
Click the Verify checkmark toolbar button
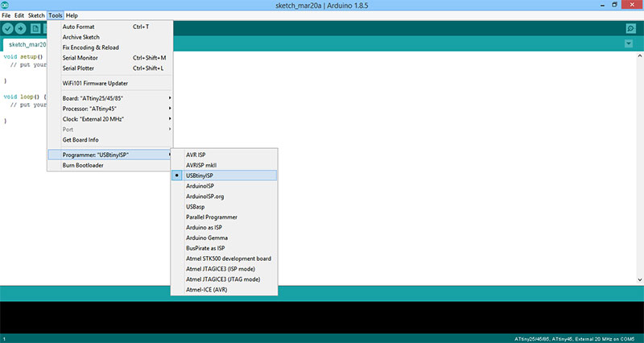click(x=8, y=28)
